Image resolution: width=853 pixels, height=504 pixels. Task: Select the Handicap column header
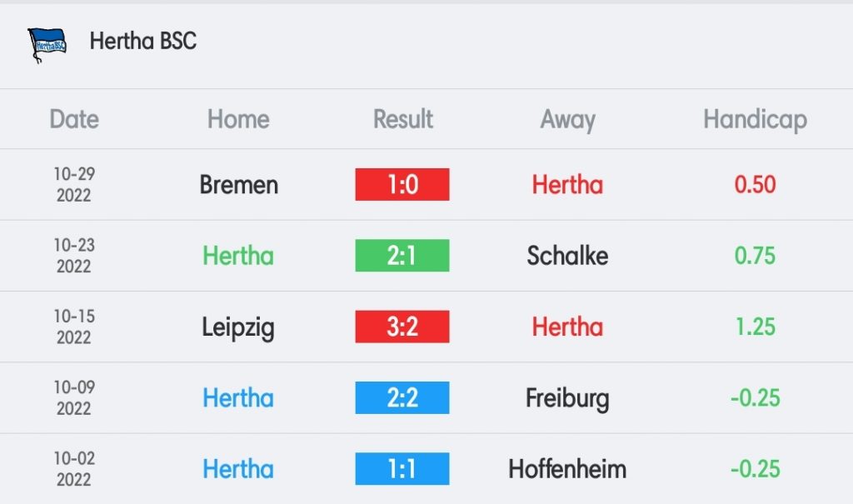755,120
